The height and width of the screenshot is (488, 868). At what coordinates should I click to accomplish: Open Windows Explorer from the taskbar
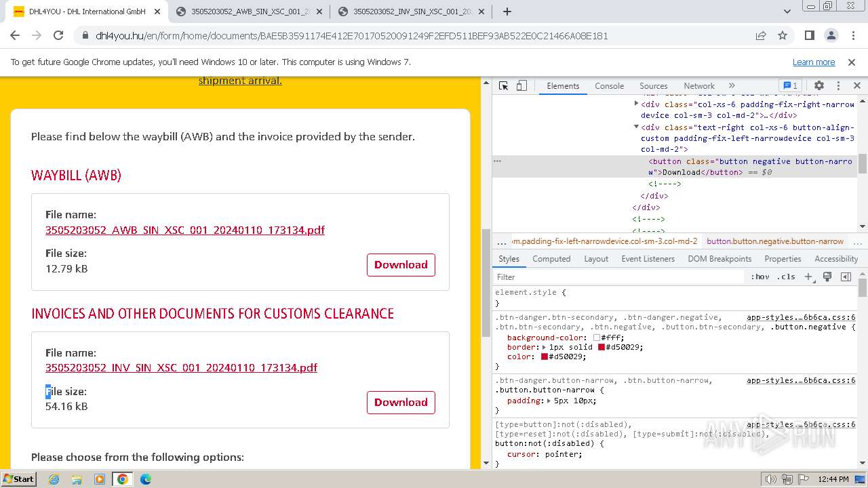point(77,479)
